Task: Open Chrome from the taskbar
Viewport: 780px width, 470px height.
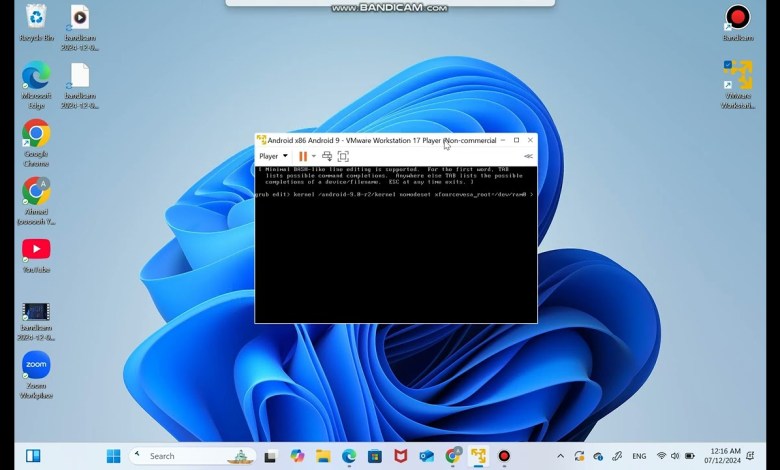Action: coord(453,456)
